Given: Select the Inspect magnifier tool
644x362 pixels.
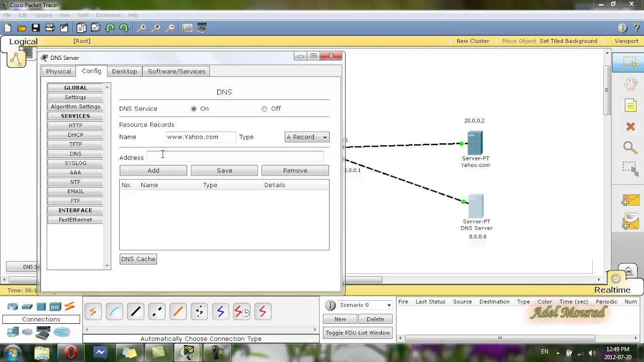Looking at the screenshot, I should (630, 147).
